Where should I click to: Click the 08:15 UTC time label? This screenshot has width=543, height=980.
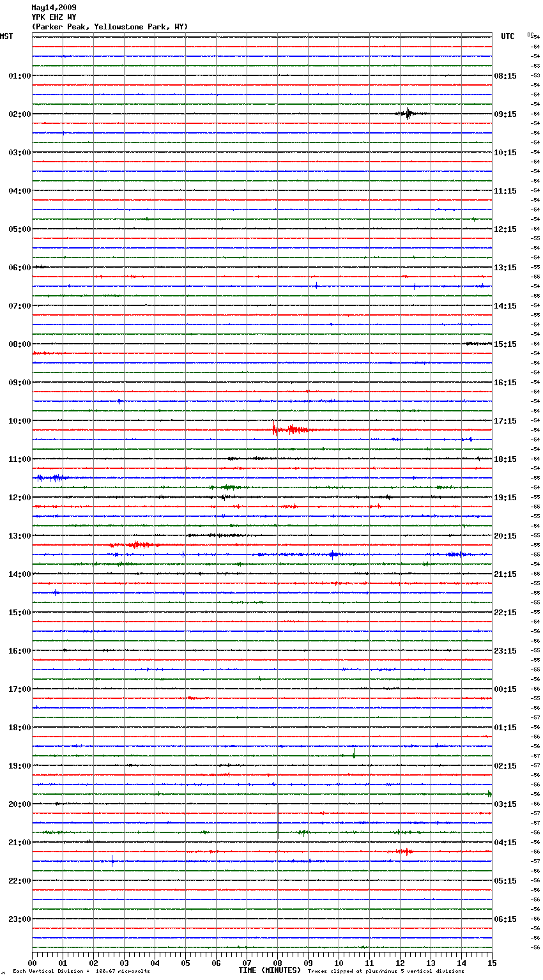click(505, 76)
